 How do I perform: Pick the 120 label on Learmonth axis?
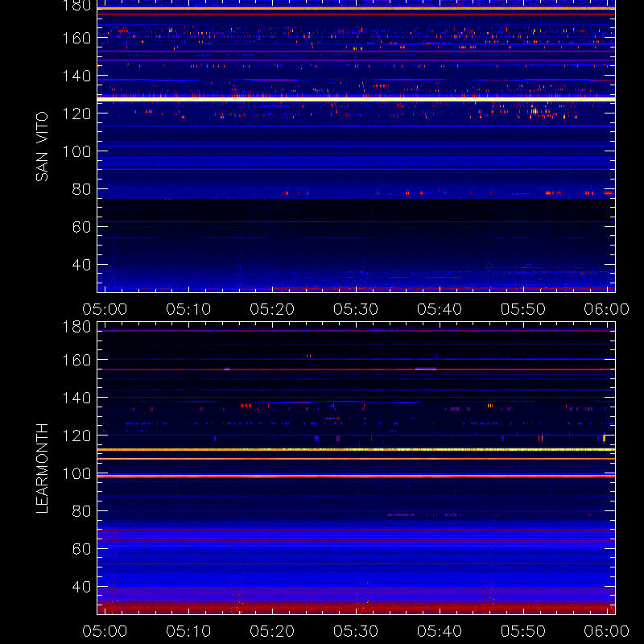pyautogui.click(x=76, y=436)
